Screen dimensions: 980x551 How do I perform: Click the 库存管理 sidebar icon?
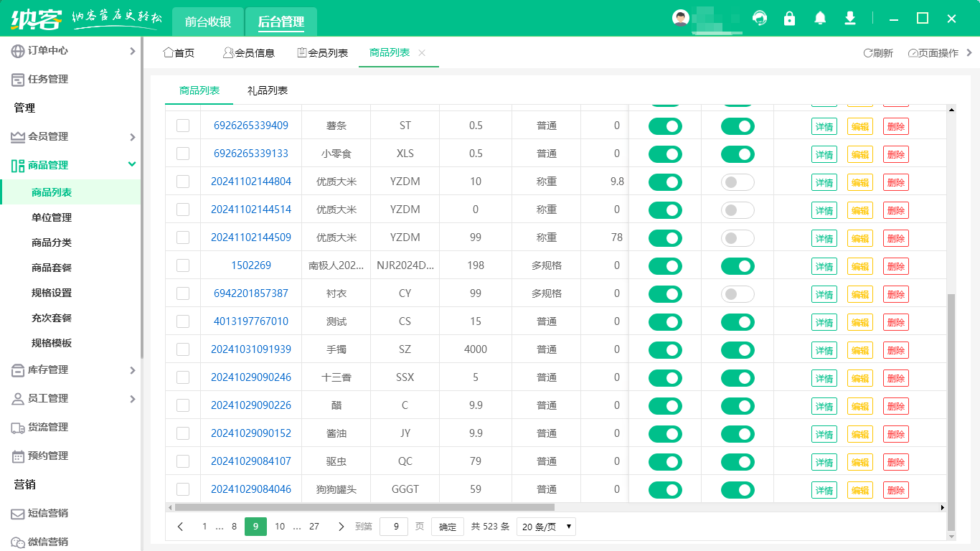pos(17,370)
